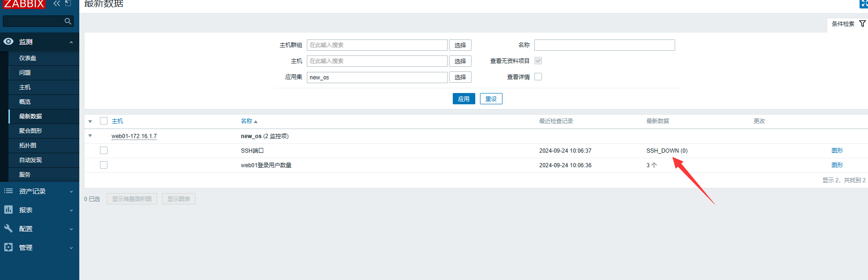Sort by the 名称 column header
This screenshot has height=280, width=868.
[247, 121]
